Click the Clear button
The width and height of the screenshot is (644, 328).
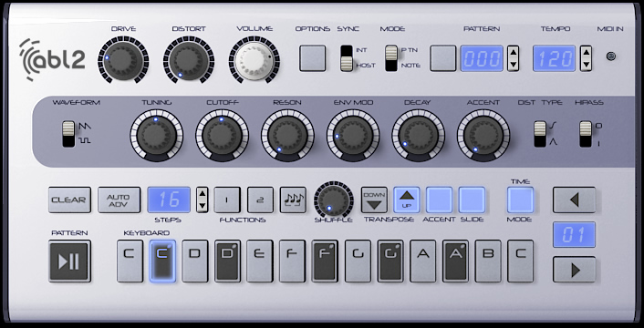click(x=69, y=200)
